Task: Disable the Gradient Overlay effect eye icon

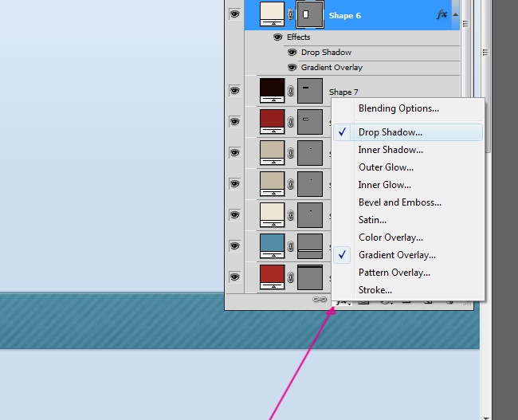Action: 293,68
